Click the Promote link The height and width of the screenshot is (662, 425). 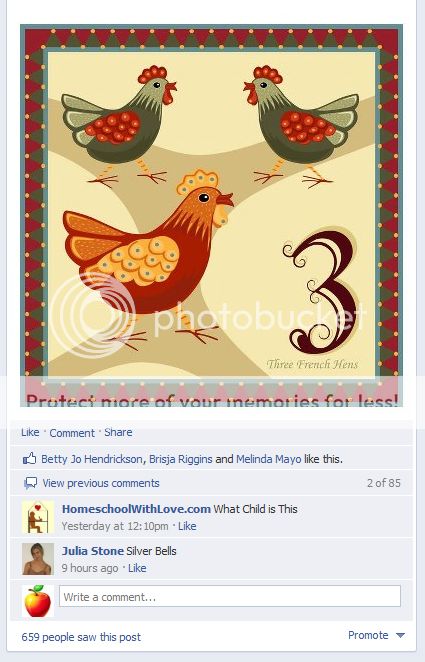(368, 635)
